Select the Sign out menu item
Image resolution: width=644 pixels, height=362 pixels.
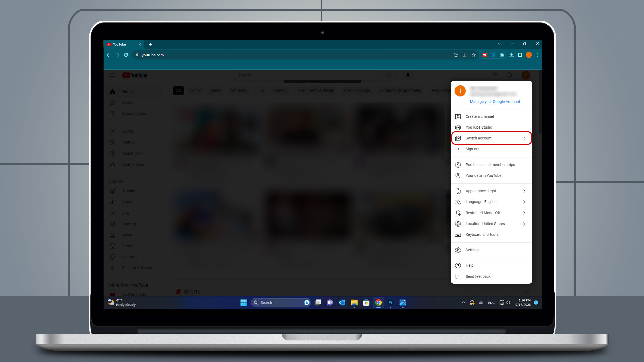[x=472, y=149]
